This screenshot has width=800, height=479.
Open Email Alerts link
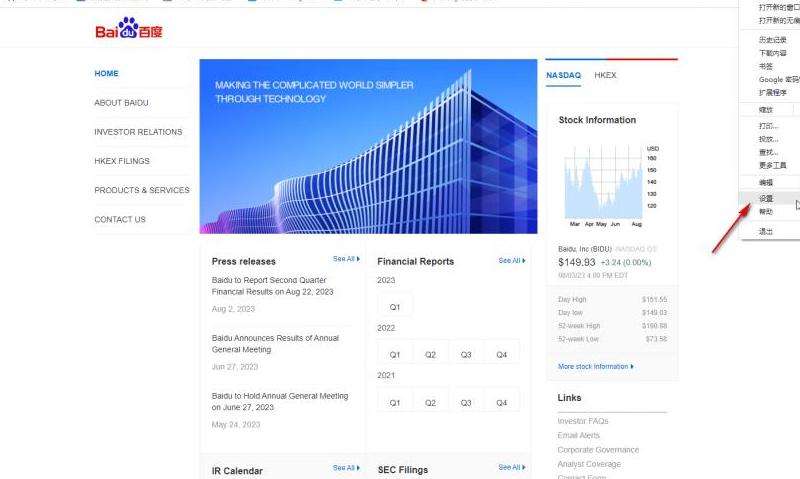(579, 435)
